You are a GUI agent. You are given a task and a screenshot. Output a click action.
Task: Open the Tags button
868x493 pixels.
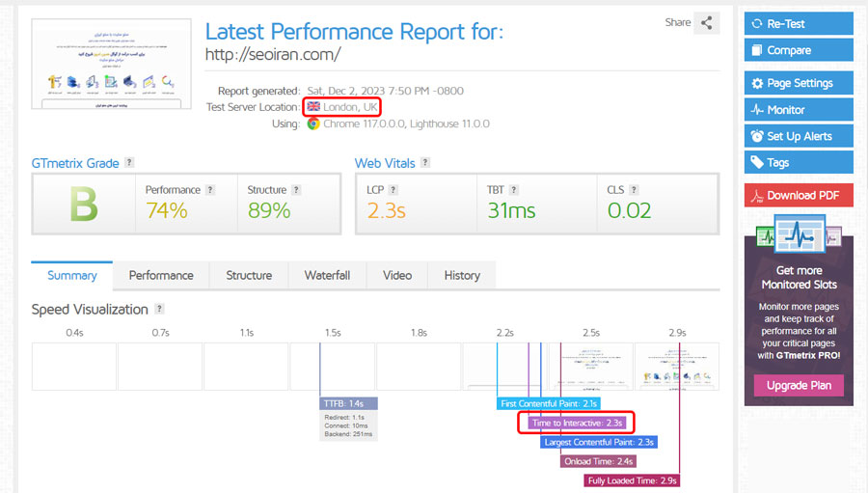(x=799, y=163)
